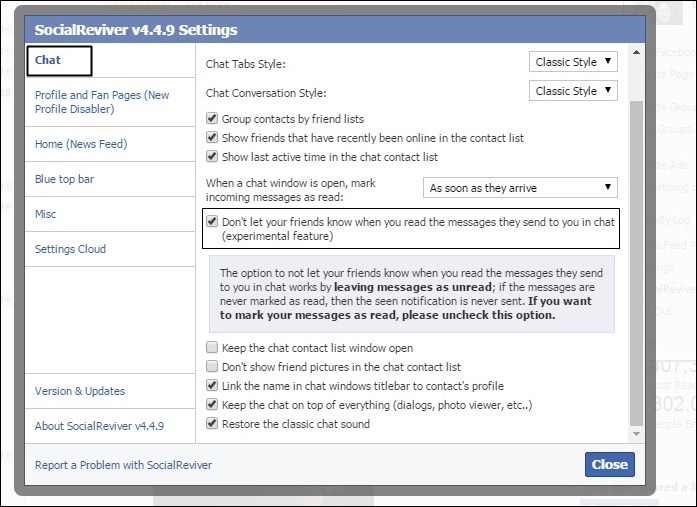Open Profile and Fan Pages settings
Screen dimensions: 697x507
(110, 102)
